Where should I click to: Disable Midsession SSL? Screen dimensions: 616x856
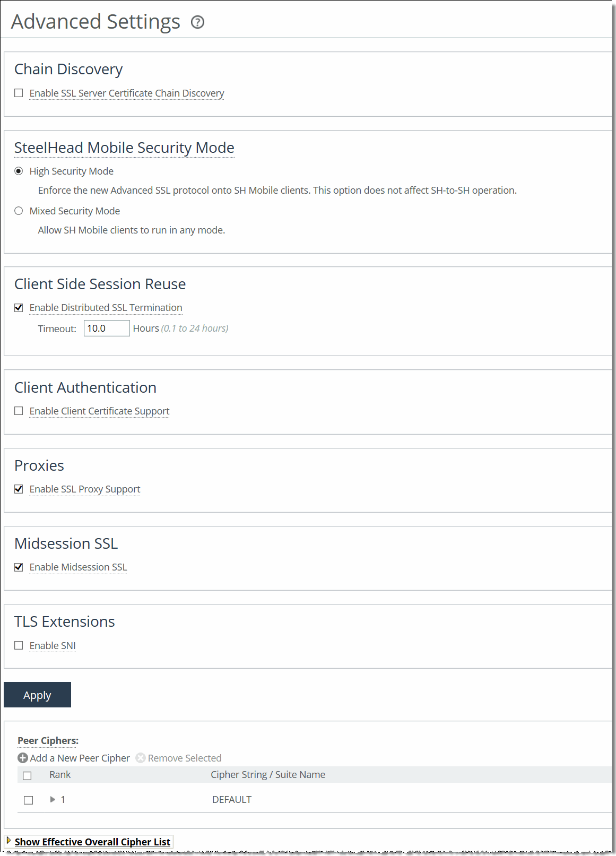pyautogui.click(x=19, y=567)
